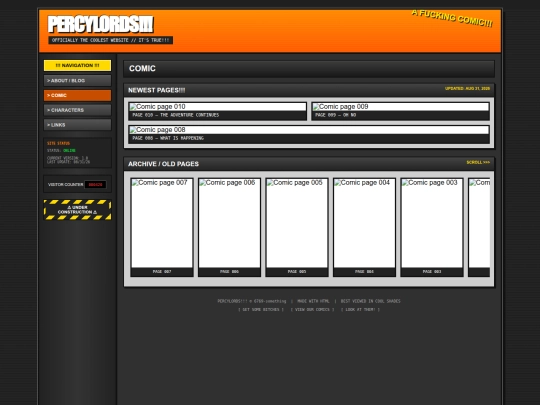Open the About / Blog navigation link
The height and width of the screenshot is (405, 540).
[x=77, y=81]
